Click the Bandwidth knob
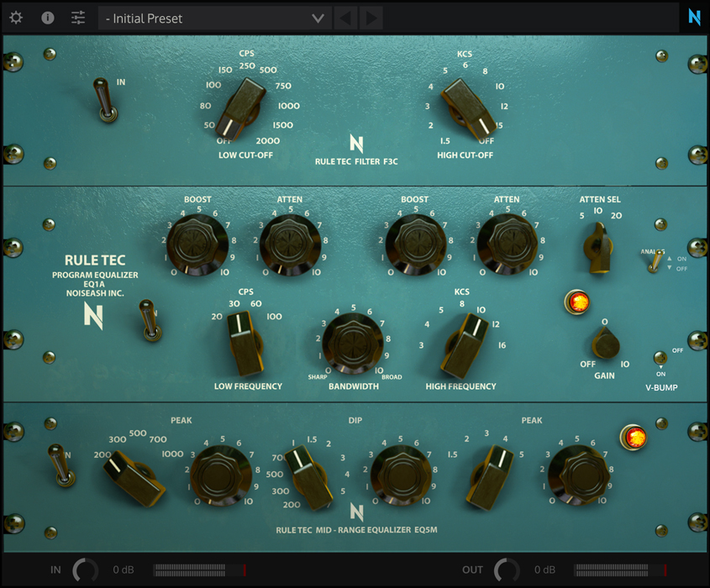Image resolution: width=710 pixels, height=588 pixels. 353,344
